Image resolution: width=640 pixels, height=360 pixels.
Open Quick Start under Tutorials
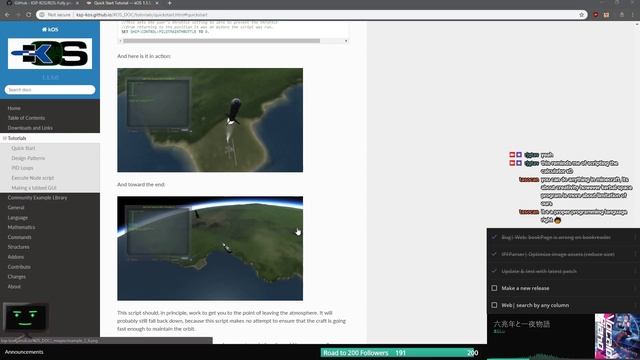(x=23, y=148)
